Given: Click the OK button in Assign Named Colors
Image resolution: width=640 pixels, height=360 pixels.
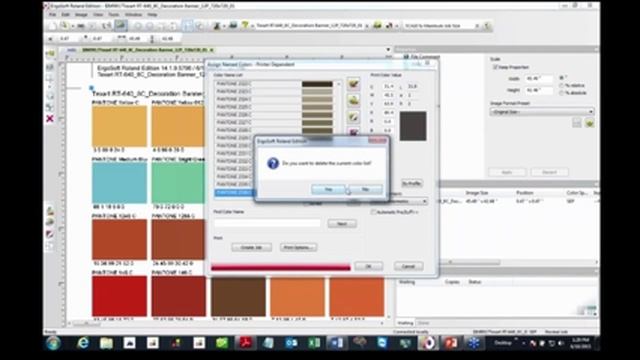Looking at the screenshot, I should click(368, 266).
